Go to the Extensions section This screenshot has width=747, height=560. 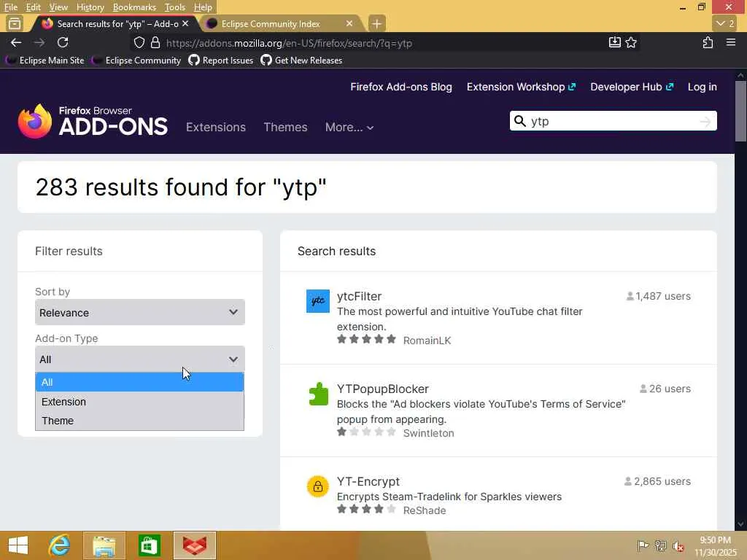216,127
